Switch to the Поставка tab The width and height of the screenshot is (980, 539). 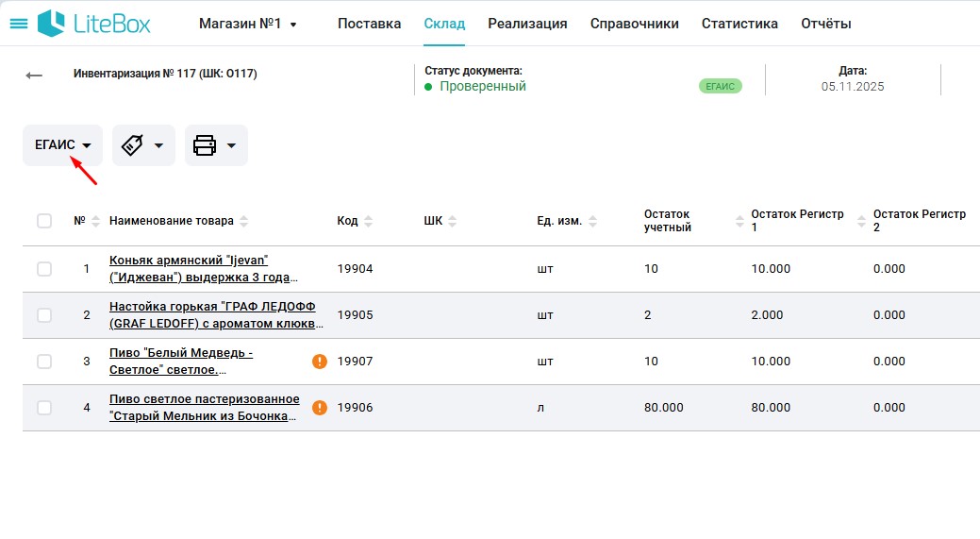(x=369, y=24)
